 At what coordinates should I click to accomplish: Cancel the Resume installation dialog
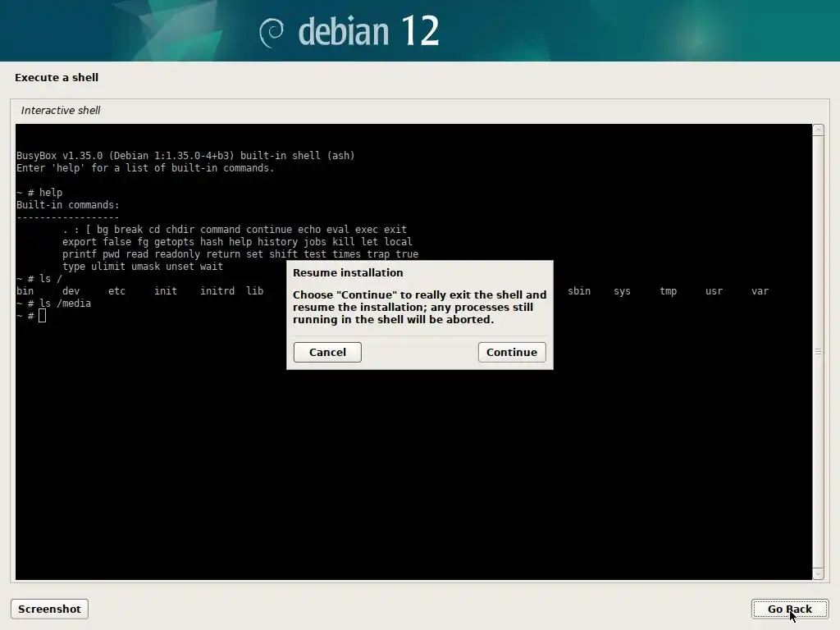(x=327, y=352)
